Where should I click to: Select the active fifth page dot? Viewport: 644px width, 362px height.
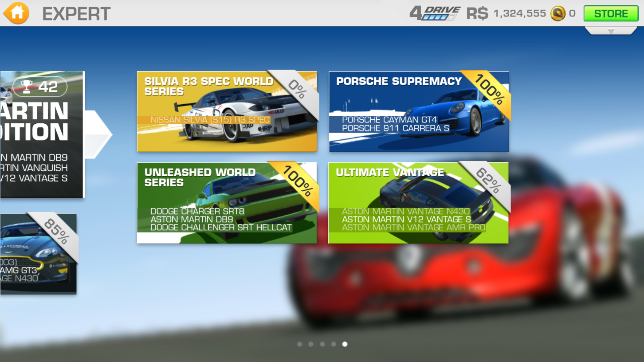coord(345,344)
